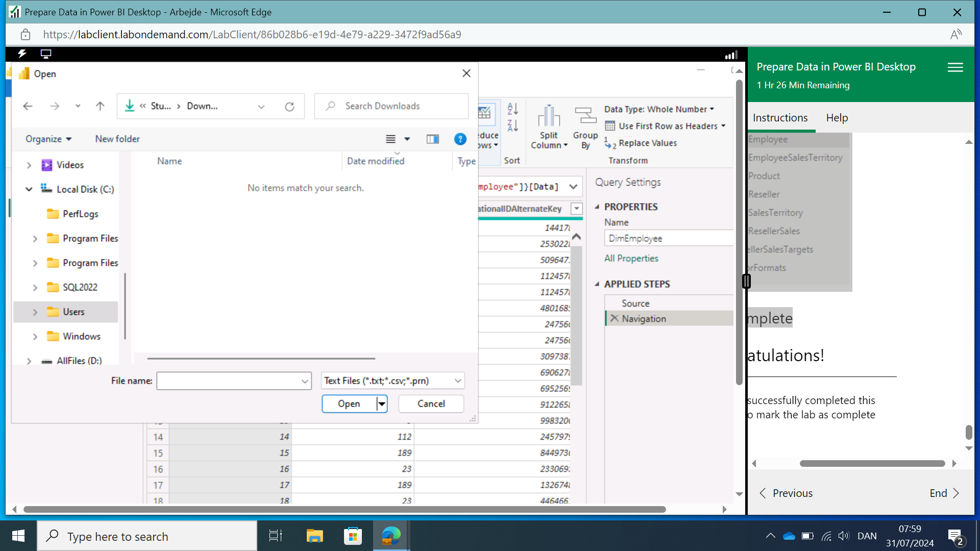This screenshot has width=980, height=551.
Task: Open the view layout list icon
Action: (390, 139)
